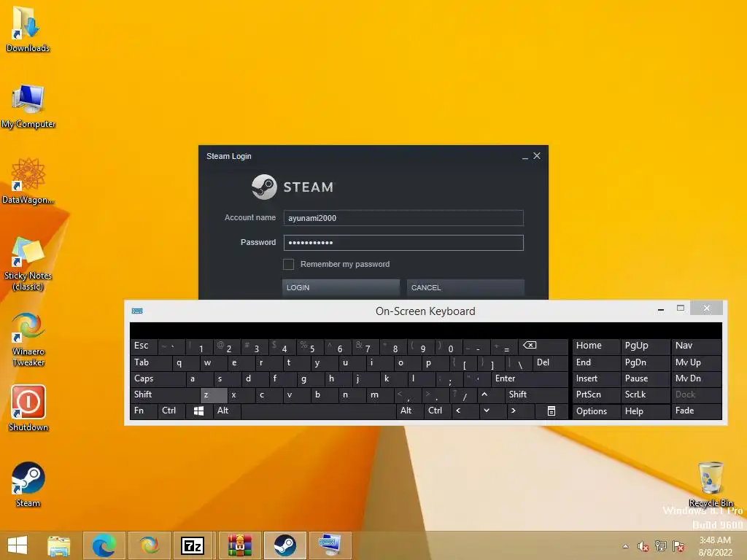Click the Account name field
This screenshot has width=747, height=560.
tap(403, 218)
